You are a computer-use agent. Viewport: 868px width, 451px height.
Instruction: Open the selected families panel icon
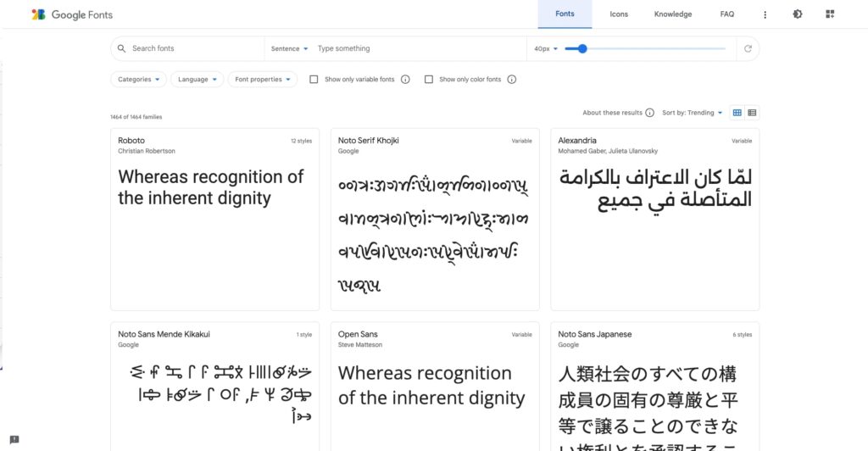pyautogui.click(x=830, y=14)
